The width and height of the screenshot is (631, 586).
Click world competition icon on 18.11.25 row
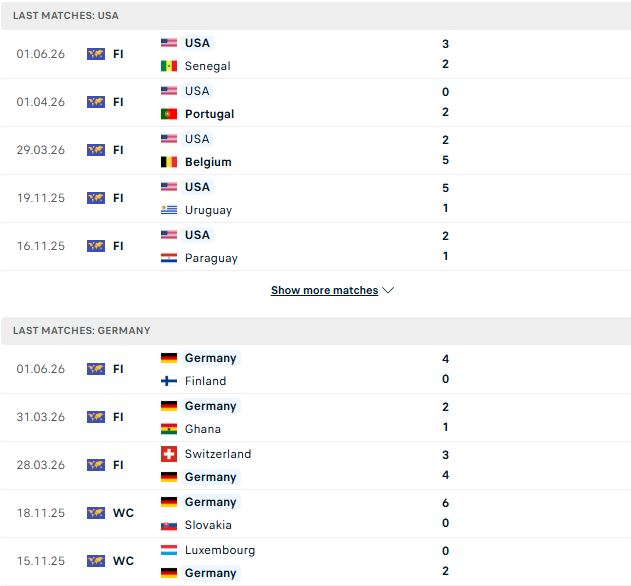(x=96, y=513)
